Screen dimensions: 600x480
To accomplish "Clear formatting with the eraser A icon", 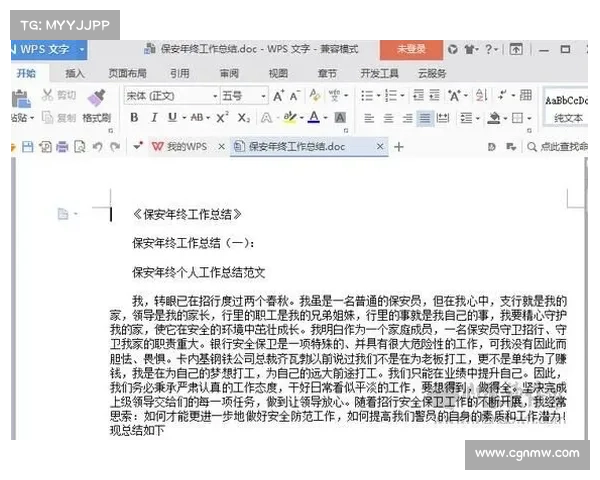I will tap(315, 95).
